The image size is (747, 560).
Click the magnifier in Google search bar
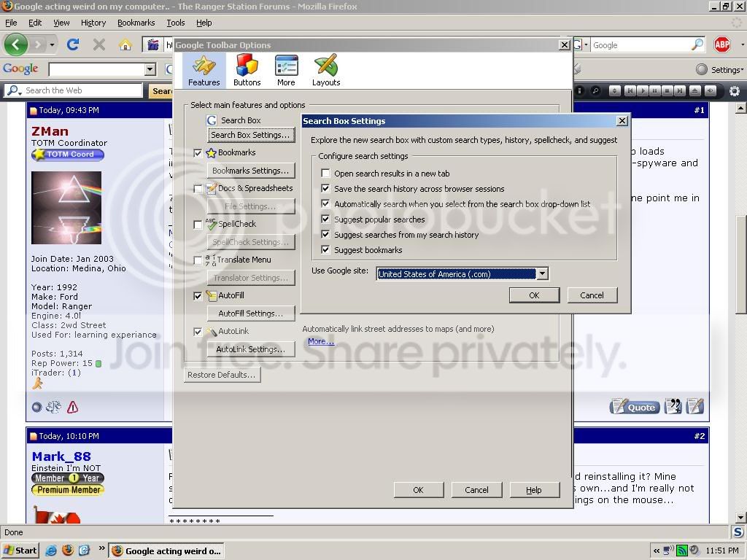[x=697, y=44]
